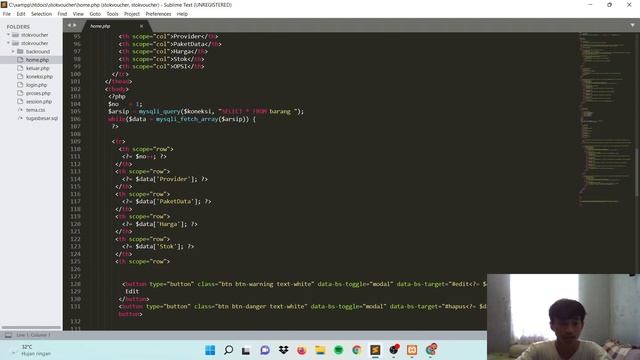
Task: Open the Help menu
Action: pos(182,14)
